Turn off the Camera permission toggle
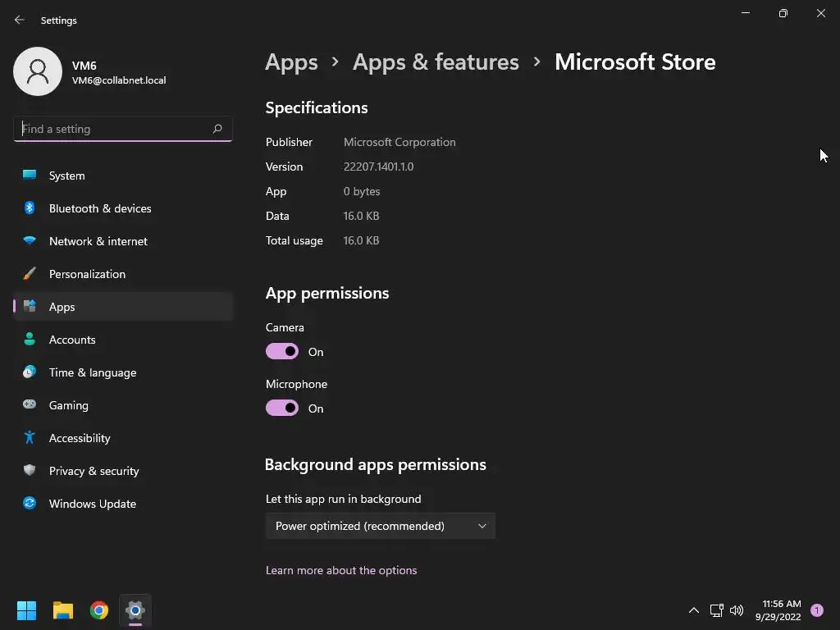This screenshot has width=840, height=630. (x=282, y=352)
